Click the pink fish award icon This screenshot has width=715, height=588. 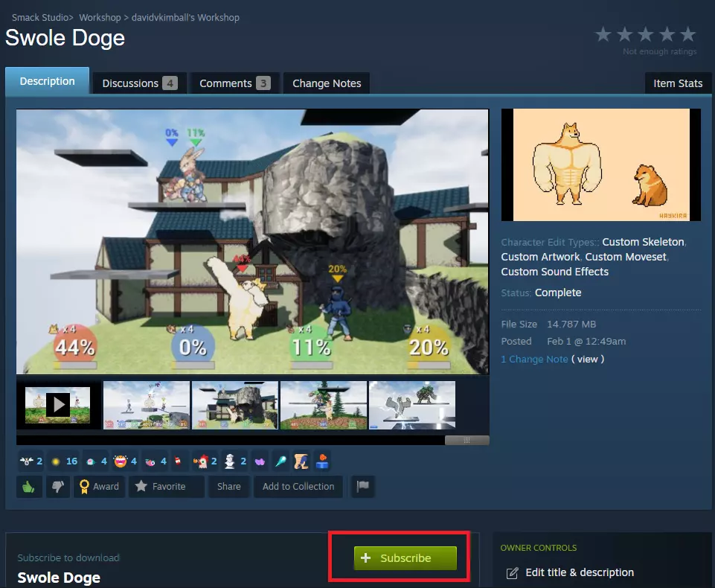[150, 461]
